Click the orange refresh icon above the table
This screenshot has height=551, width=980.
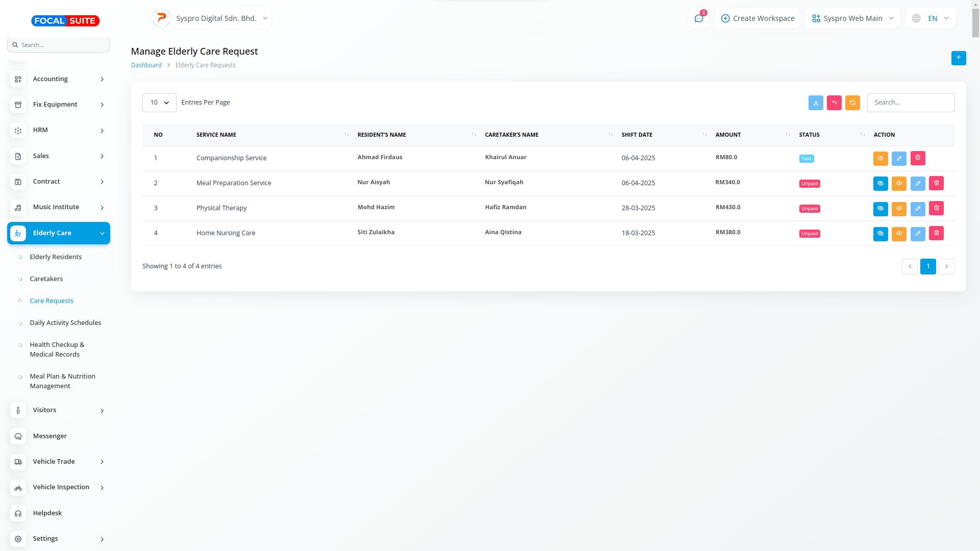tap(852, 103)
